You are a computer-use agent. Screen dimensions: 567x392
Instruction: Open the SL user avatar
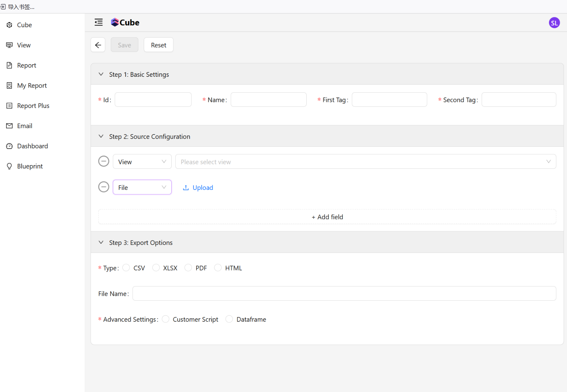tap(554, 23)
